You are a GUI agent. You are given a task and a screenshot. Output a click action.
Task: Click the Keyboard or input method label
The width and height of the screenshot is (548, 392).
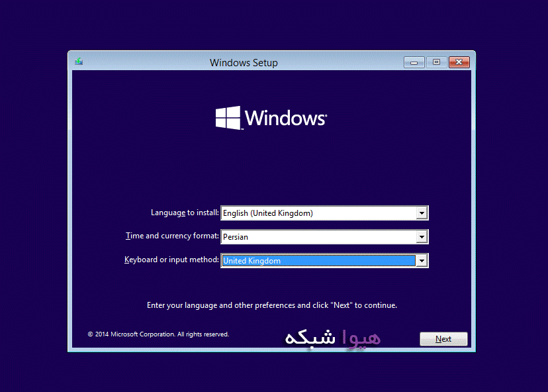click(x=171, y=260)
